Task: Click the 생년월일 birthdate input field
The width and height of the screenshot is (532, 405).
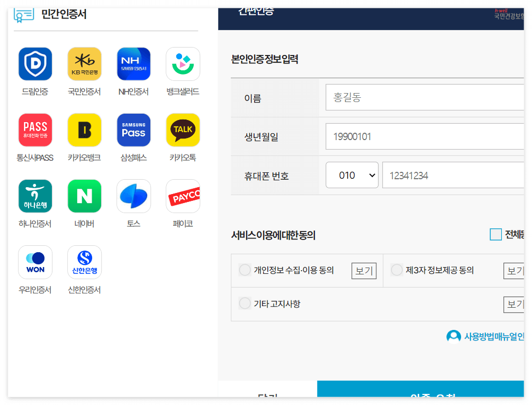Action: pyautogui.click(x=425, y=136)
